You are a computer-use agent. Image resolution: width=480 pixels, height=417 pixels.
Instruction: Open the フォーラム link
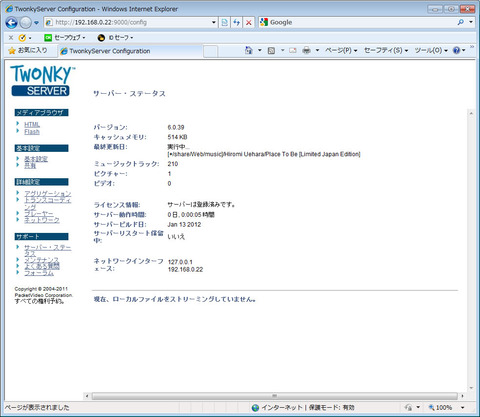tap(39, 273)
